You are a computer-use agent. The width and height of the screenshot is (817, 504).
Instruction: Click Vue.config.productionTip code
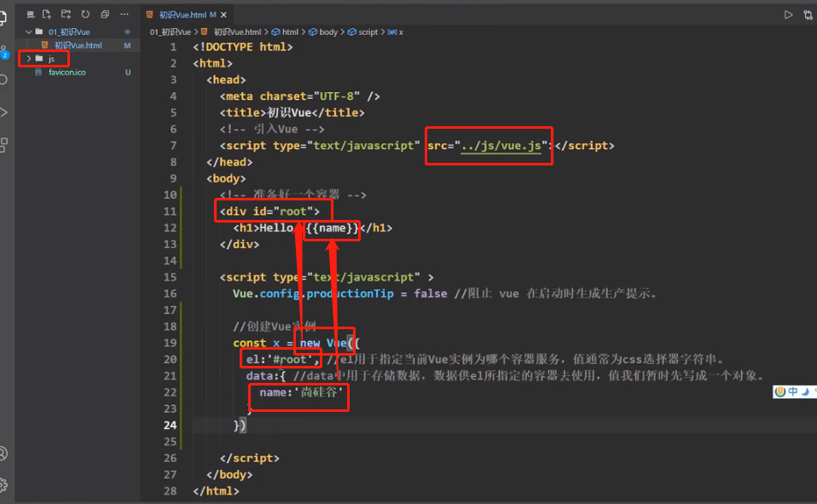point(313,293)
